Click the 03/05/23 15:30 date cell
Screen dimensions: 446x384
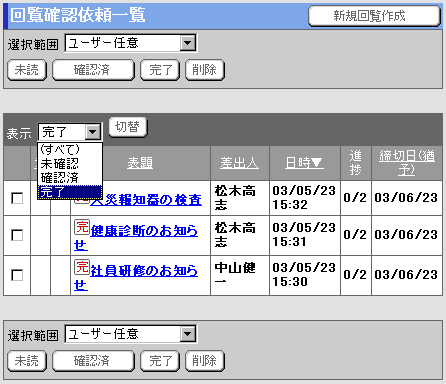tap(305, 275)
